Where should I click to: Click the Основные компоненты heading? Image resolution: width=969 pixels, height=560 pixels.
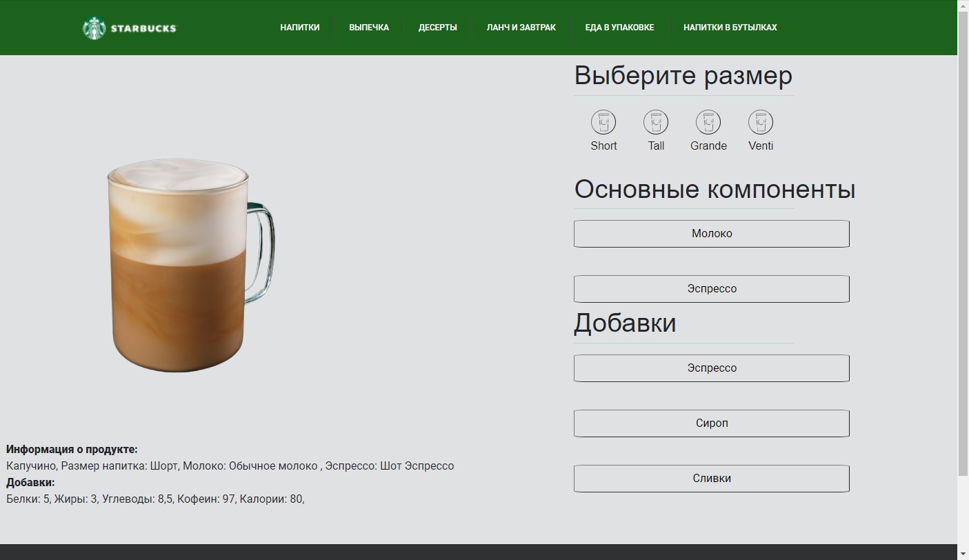click(715, 189)
